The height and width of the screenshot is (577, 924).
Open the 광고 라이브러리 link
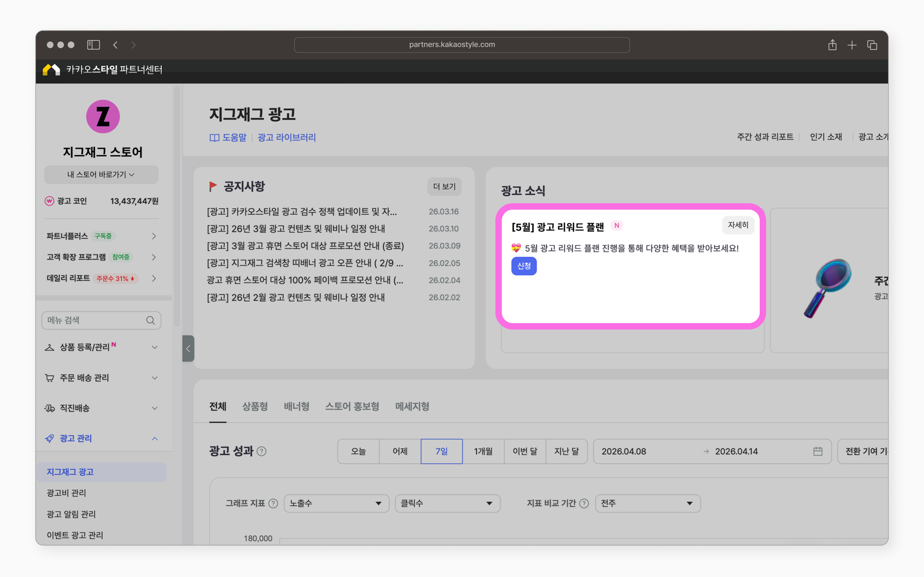click(287, 138)
